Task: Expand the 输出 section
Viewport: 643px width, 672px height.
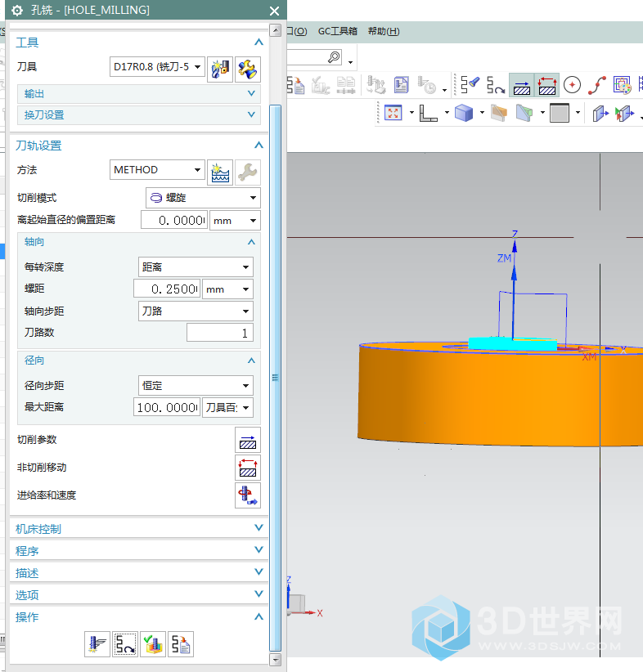Action: 138,93
